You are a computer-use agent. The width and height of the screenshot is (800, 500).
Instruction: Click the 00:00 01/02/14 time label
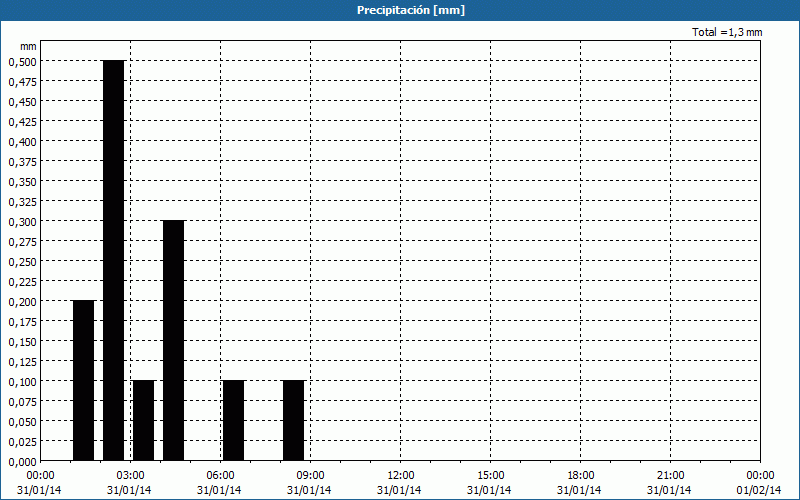coord(760,483)
